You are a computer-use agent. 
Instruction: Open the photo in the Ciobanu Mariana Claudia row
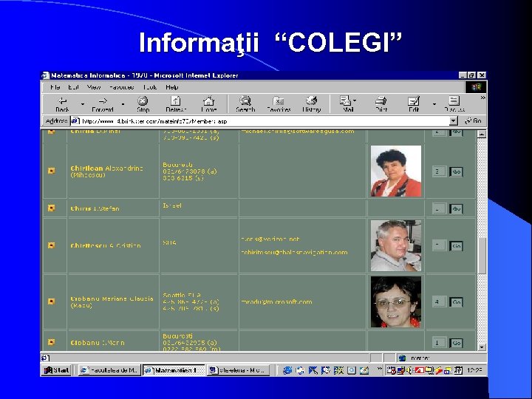[x=396, y=301]
